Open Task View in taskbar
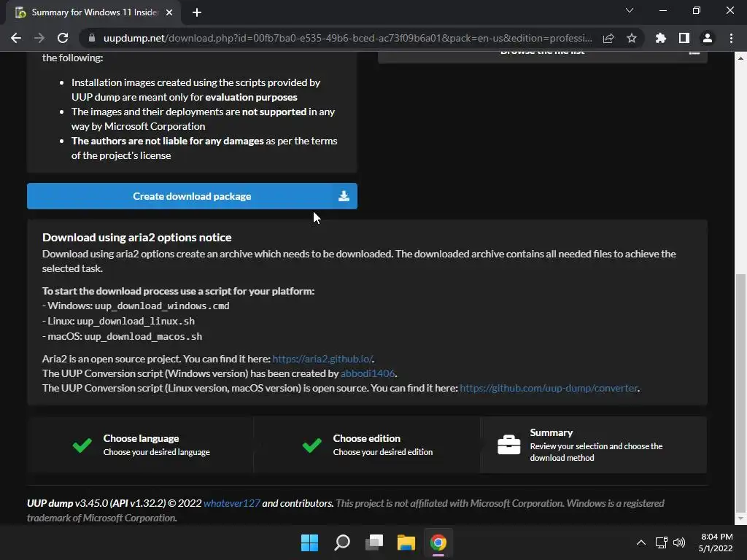This screenshot has width=747, height=560. click(374, 542)
